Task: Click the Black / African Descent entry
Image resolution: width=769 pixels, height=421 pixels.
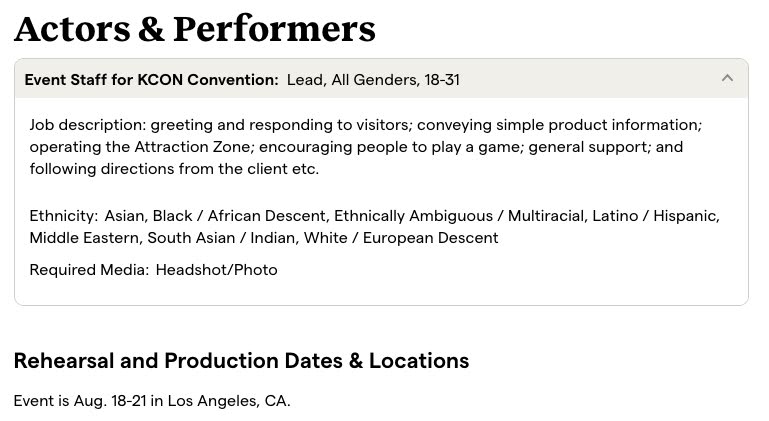Action: (x=239, y=216)
